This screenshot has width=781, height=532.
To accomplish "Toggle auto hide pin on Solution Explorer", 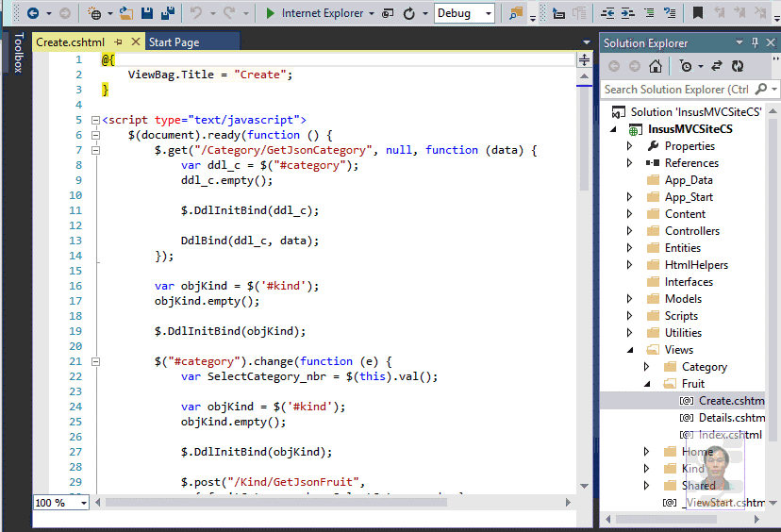I will (x=756, y=42).
